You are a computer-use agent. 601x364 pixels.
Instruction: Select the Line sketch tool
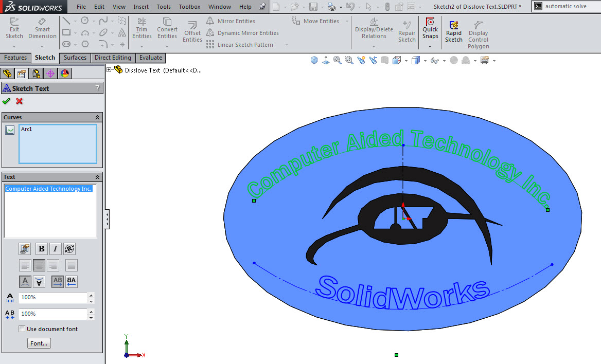coord(66,21)
